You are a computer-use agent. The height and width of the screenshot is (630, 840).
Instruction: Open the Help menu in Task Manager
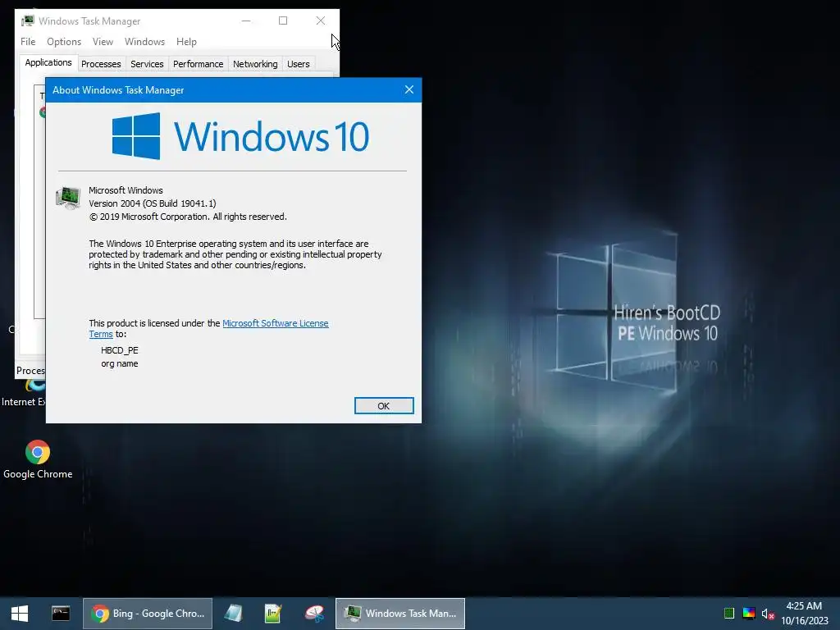[186, 41]
